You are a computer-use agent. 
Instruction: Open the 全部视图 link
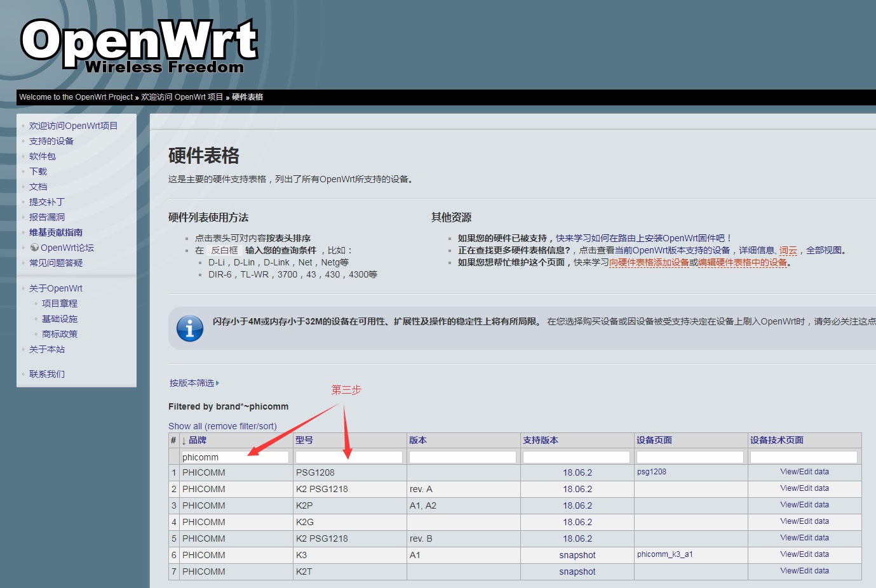824,250
